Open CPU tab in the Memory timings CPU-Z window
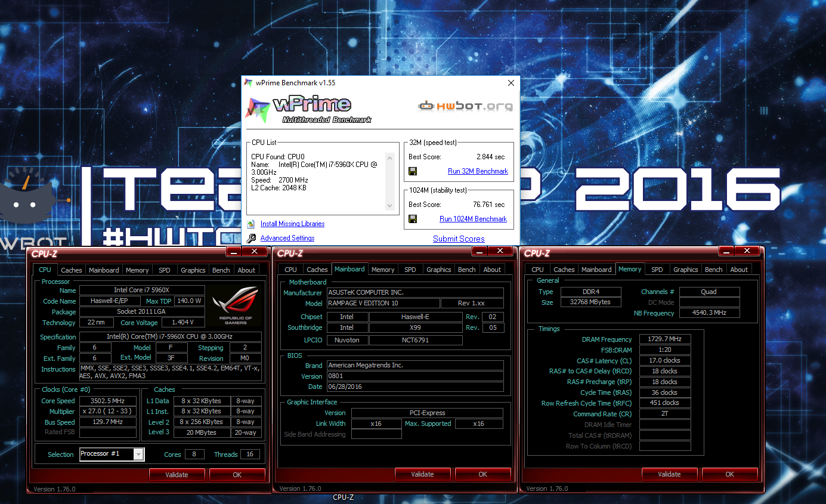The width and height of the screenshot is (826, 504). [x=537, y=270]
